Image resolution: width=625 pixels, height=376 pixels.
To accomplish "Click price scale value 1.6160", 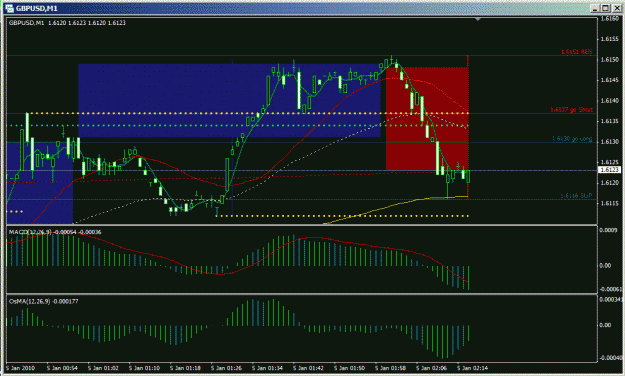I will (x=610, y=18).
